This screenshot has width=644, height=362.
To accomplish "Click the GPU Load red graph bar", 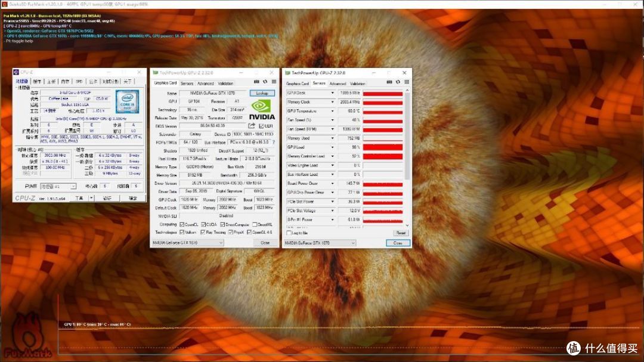I will [383, 147].
